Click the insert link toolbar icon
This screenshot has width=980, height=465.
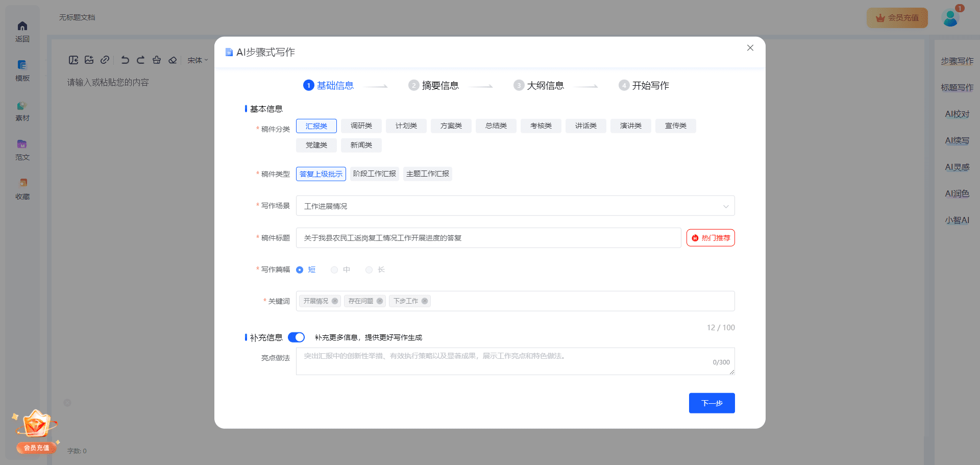pyautogui.click(x=105, y=60)
